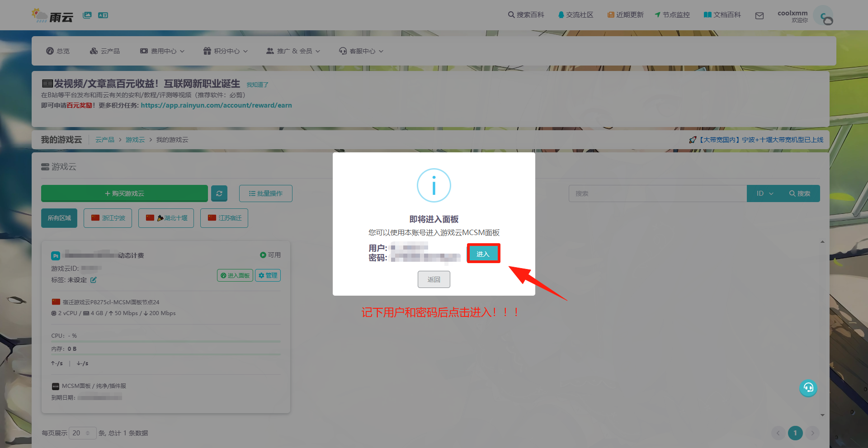Image resolution: width=868 pixels, height=448 pixels.
Task: Click the 进入面板 button on the server card
Action: tap(235, 275)
